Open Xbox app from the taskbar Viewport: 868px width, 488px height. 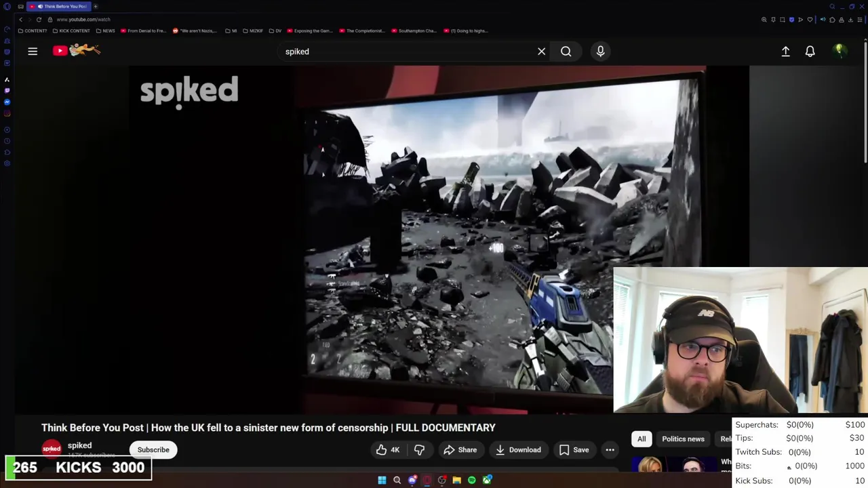tap(487, 480)
